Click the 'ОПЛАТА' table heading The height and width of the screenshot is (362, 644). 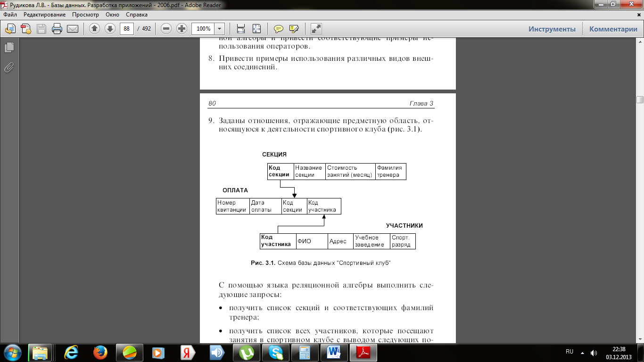coord(235,190)
